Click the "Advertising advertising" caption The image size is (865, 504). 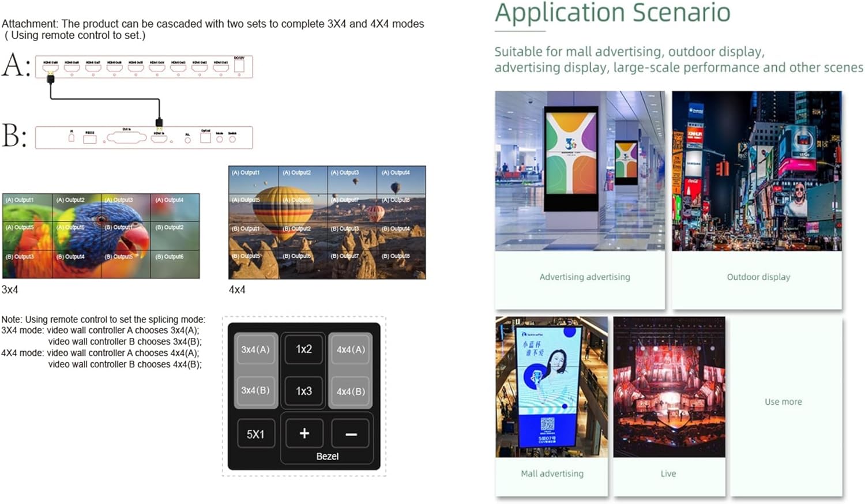[x=585, y=277]
